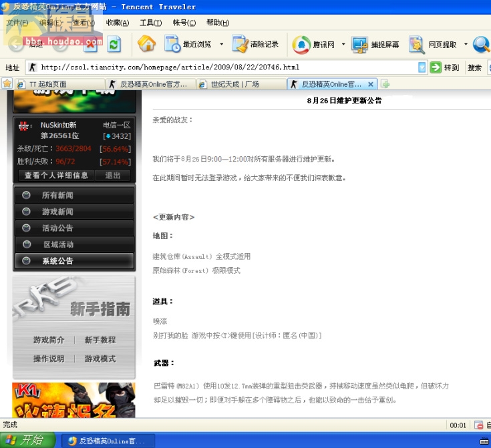Click the Windows 开始 start button
491x448 pixels.
pyautogui.click(x=27, y=440)
